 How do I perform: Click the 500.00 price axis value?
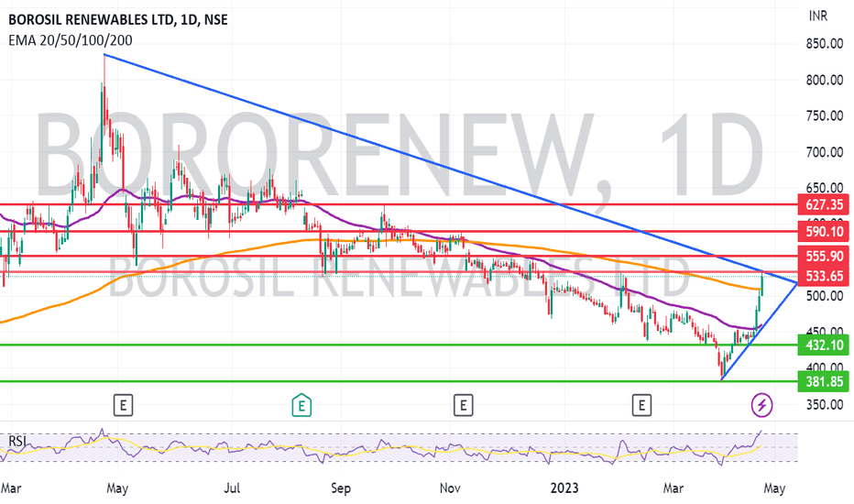(825, 296)
